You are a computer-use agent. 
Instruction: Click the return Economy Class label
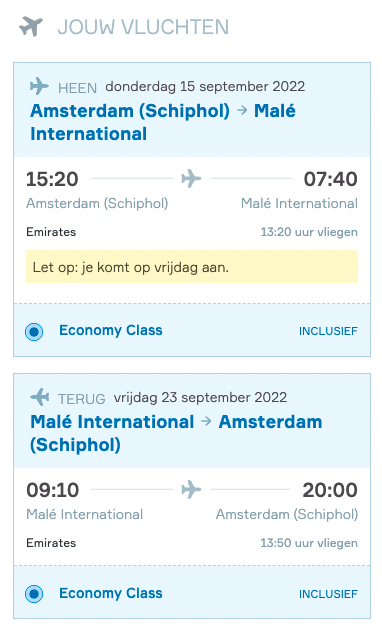(111, 593)
